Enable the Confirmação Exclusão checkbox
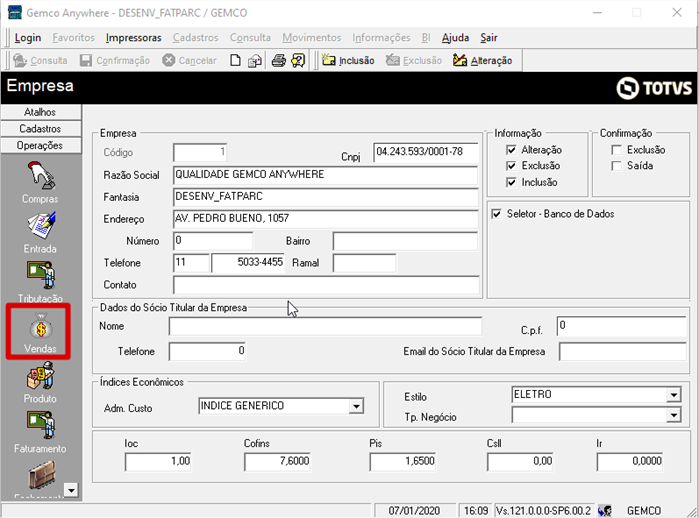 coord(617,150)
